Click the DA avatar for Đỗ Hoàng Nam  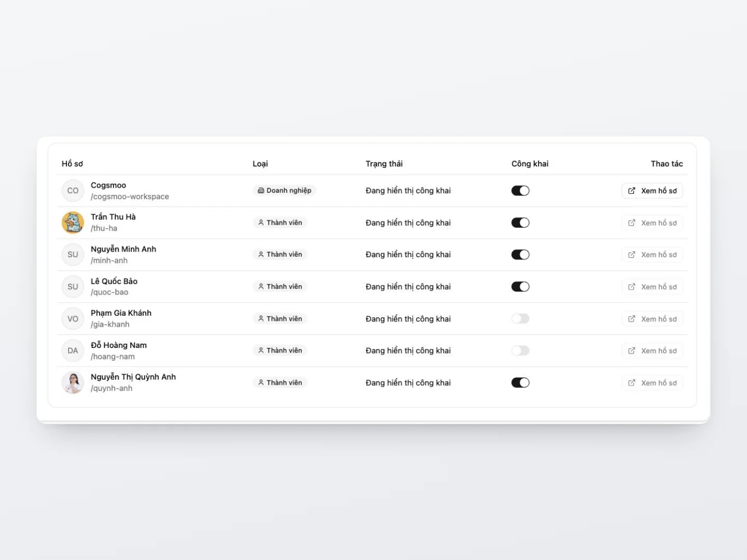click(x=73, y=351)
